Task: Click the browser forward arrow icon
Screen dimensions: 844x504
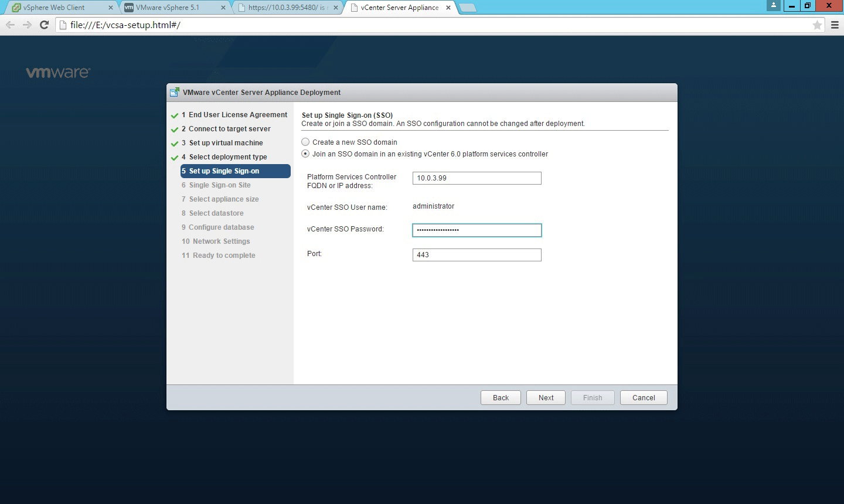Action: [x=27, y=25]
